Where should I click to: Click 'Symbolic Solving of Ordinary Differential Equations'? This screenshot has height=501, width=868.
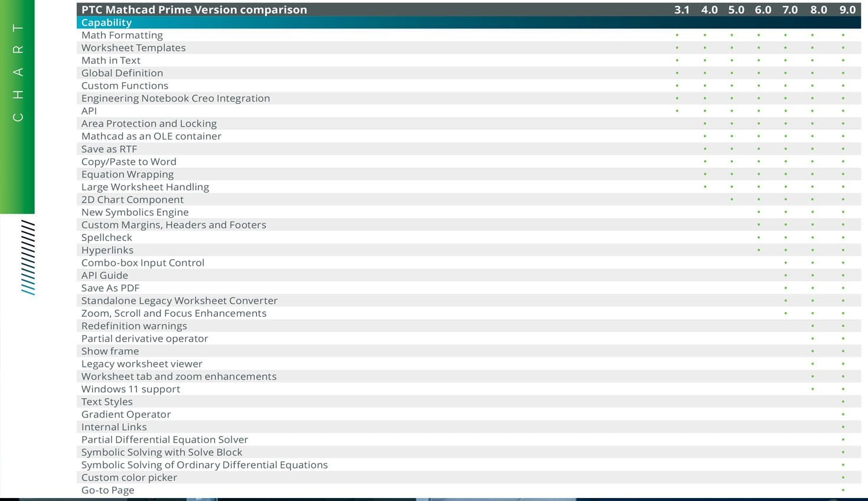(x=204, y=465)
